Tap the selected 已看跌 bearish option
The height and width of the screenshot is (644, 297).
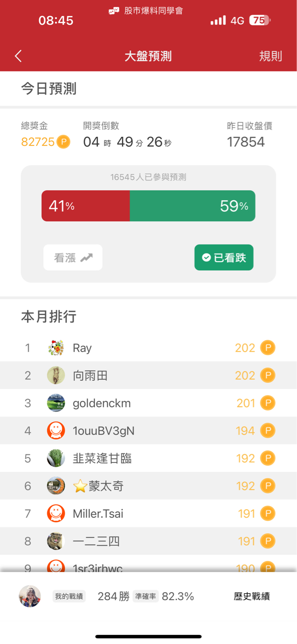click(x=224, y=257)
